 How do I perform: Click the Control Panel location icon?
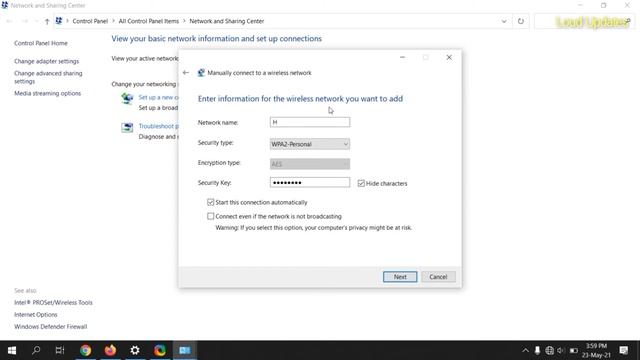click(x=59, y=21)
